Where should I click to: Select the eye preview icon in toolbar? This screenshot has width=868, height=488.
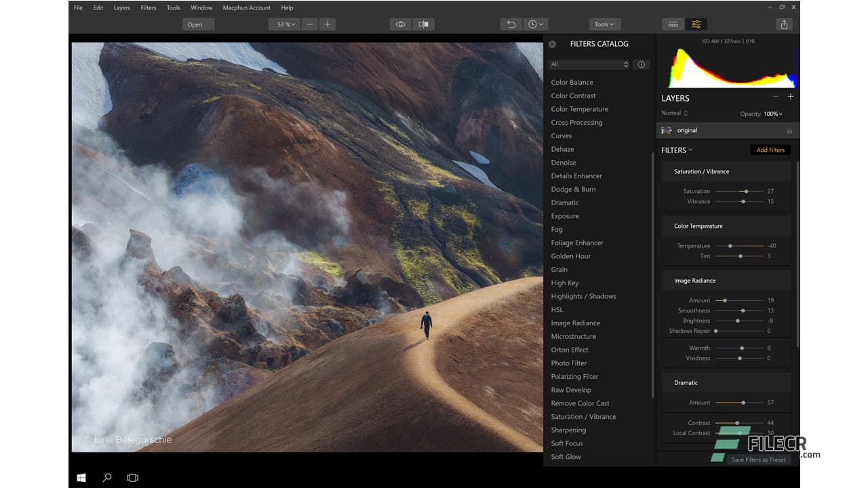pos(400,24)
